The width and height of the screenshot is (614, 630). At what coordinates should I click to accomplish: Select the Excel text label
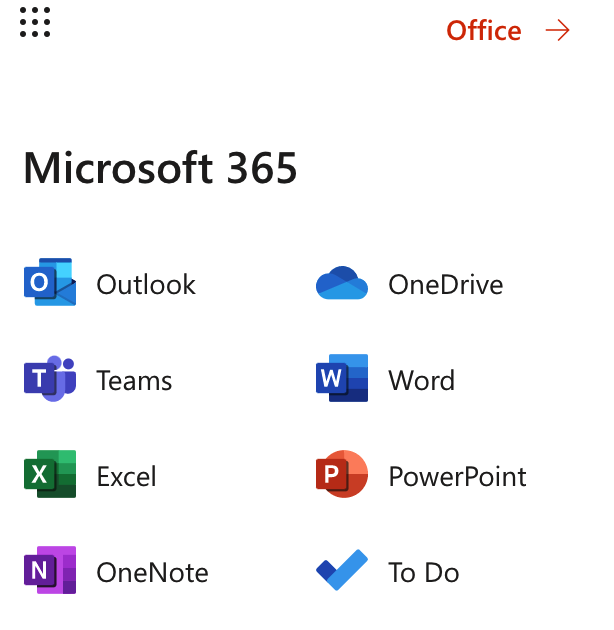click(127, 477)
